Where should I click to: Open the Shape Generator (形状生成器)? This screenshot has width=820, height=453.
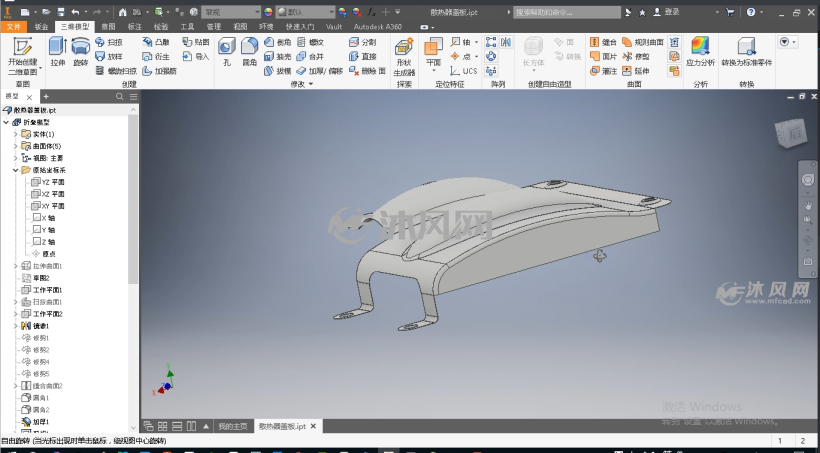click(404, 56)
